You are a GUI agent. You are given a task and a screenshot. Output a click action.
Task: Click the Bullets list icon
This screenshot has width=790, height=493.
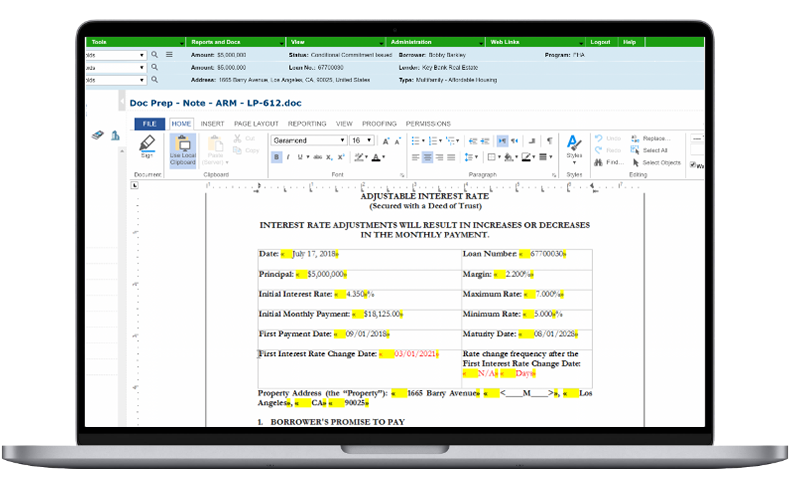(x=415, y=140)
